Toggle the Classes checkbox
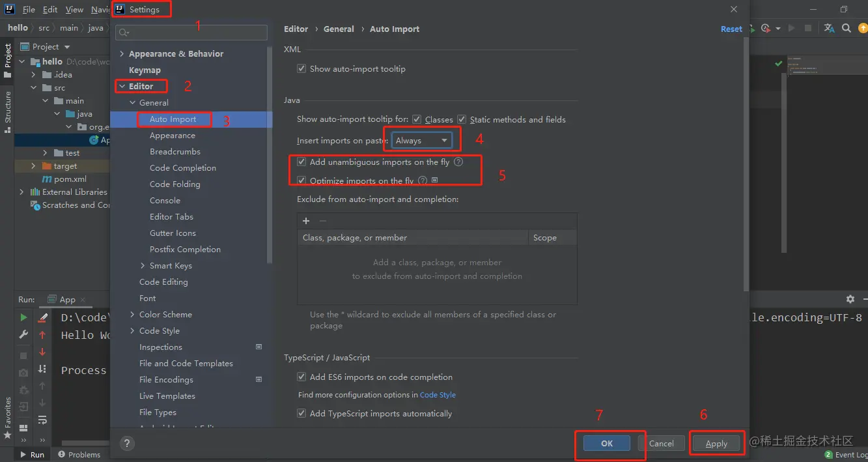868x462 pixels. pos(417,119)
